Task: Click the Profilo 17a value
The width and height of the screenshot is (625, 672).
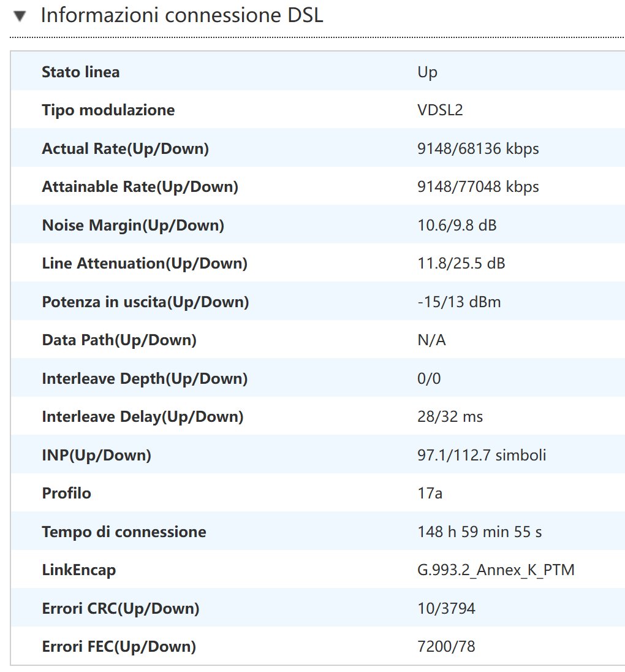Action: (430, 493)
